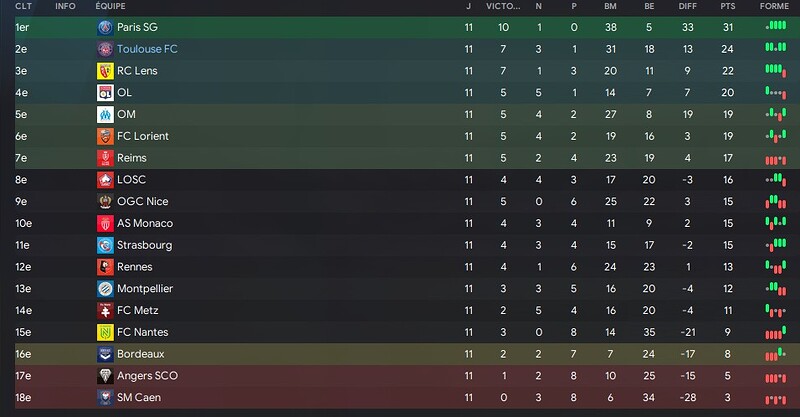Viewport: 800px width, 417px height.
Task: Click Paris SG form indicator bars
Action: [x=776, y=26]
